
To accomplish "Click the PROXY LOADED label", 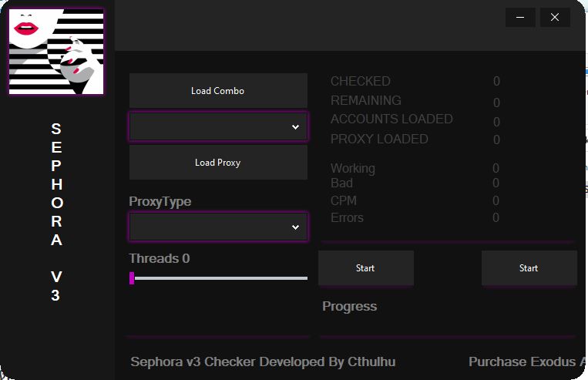I will (379, 139).
